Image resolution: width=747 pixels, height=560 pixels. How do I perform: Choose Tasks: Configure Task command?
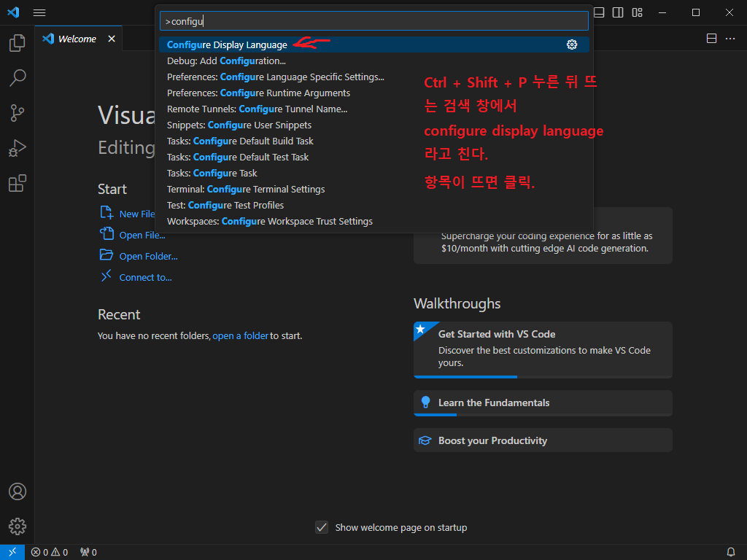click(374, 173)
